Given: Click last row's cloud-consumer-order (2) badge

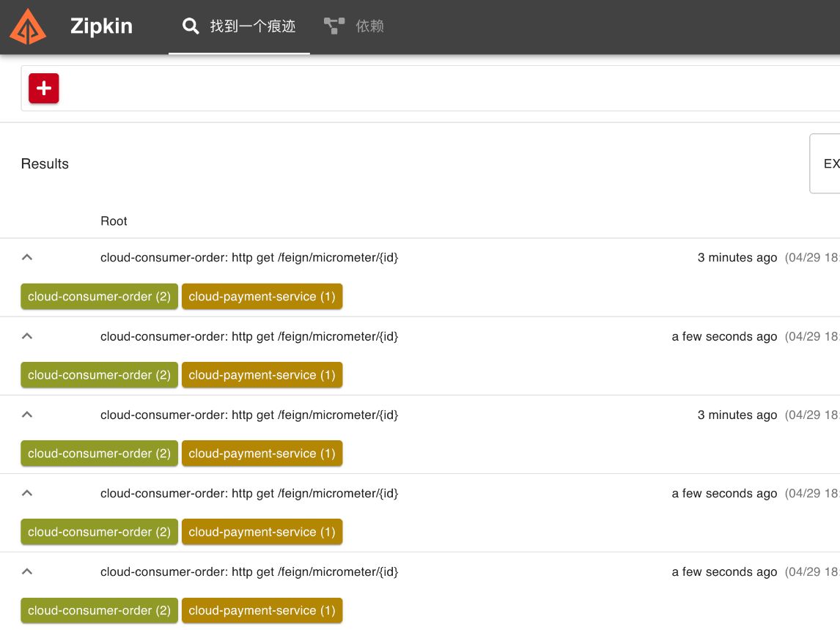Looking at the screenshot, I should pos(99,610).
